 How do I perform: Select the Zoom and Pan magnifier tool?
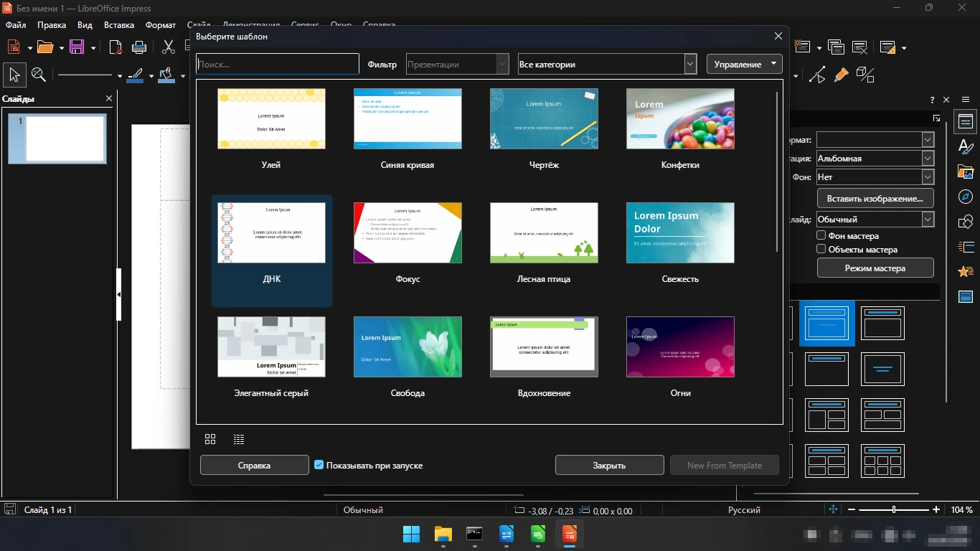(39, 75)
